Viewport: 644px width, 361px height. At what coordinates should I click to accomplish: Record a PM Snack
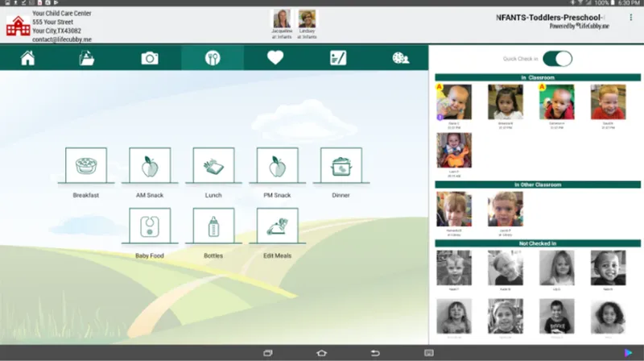coord(277,165)
